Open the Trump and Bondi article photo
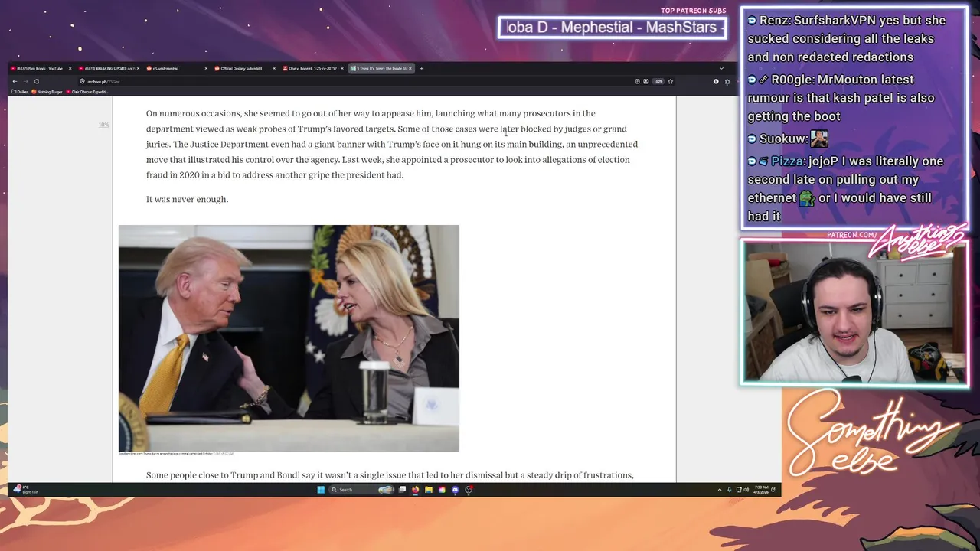The width and height of the screenshot is (980, 551). 289,338
